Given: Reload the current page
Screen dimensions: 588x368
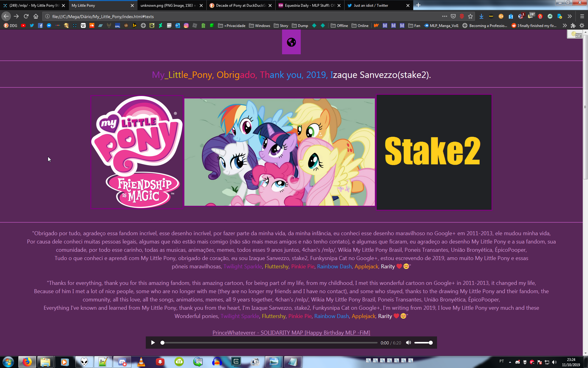Looking at the screenshot, I should point(26,16).
